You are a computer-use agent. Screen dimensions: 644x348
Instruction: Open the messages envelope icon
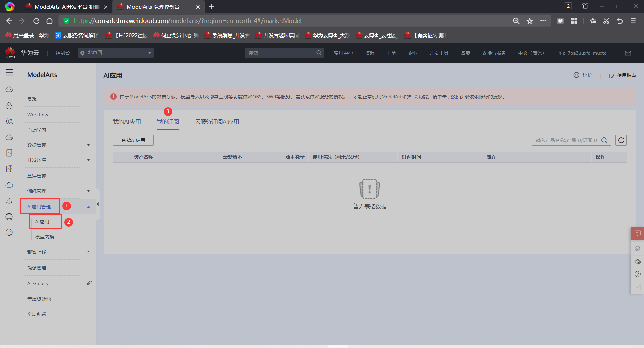[x=628, y=53]
